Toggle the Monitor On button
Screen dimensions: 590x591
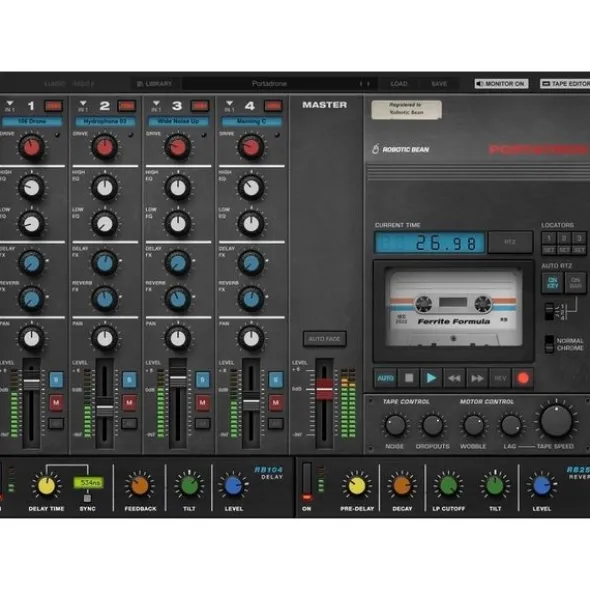pos(501,84)
